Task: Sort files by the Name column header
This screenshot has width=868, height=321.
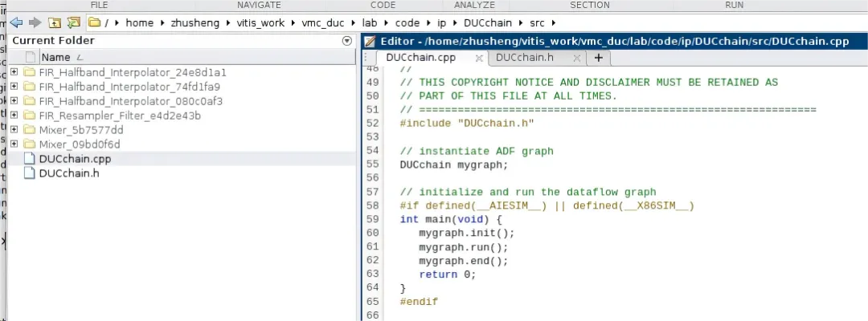Action: tap(56, 57)
